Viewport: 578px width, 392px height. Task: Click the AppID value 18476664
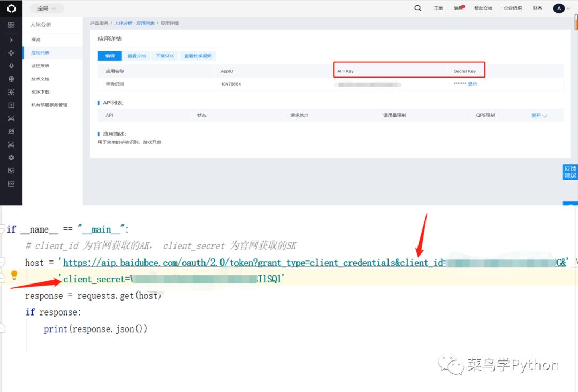[231, 84]
